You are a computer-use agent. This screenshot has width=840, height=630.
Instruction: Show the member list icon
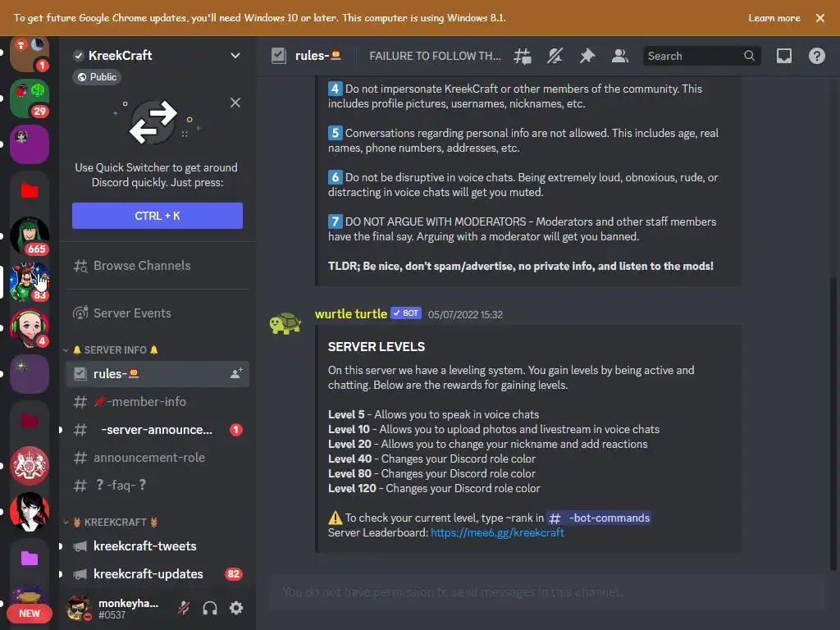(x=620, y=56)
